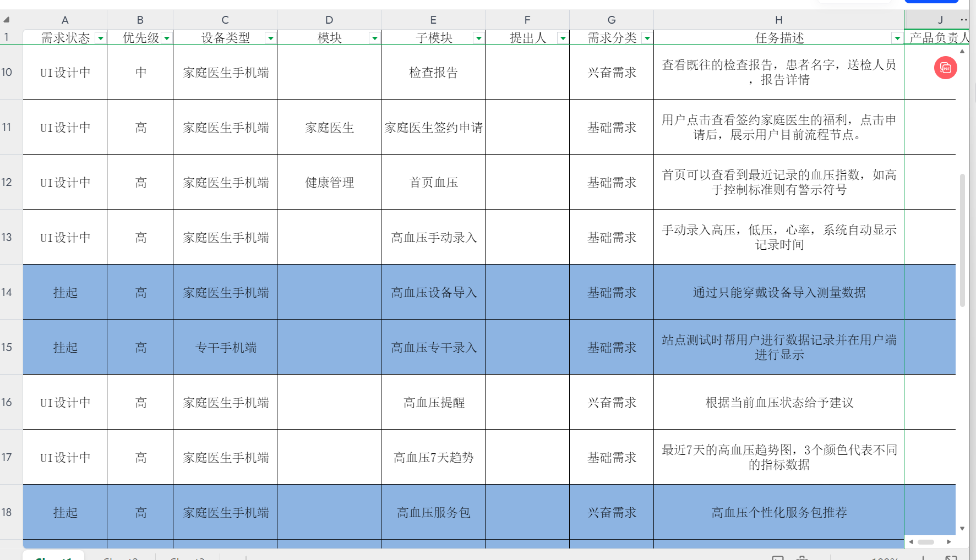Open the 需求分类 filter dropdown
Image resolution: width=976 pixels, height=560 pixels.
click(x=647, y=38)
